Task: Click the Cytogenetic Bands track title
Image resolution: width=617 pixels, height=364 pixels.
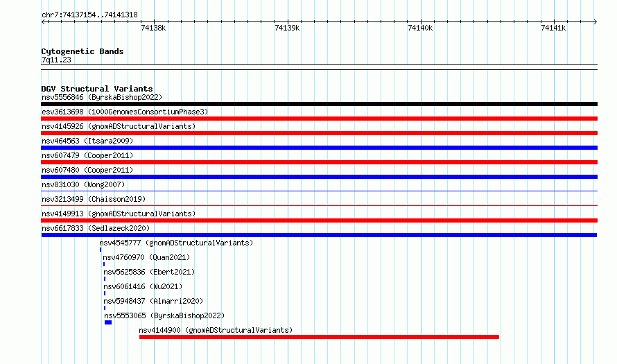Action: pos(82,51)
